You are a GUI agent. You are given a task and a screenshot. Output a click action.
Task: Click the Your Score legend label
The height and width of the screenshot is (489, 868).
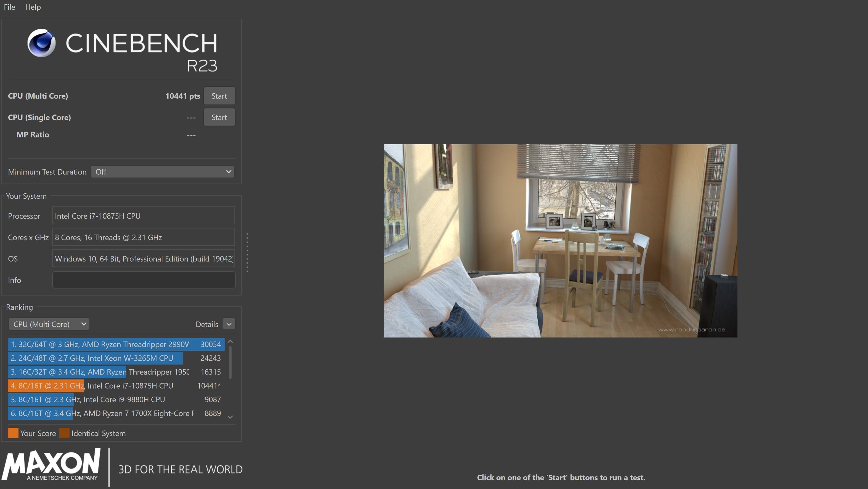(x=38, y=433)
